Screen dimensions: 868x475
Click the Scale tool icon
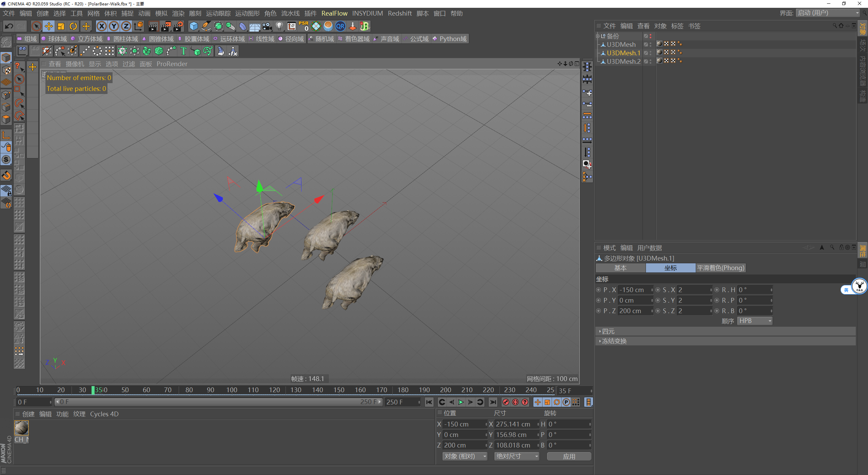[61, 26]
